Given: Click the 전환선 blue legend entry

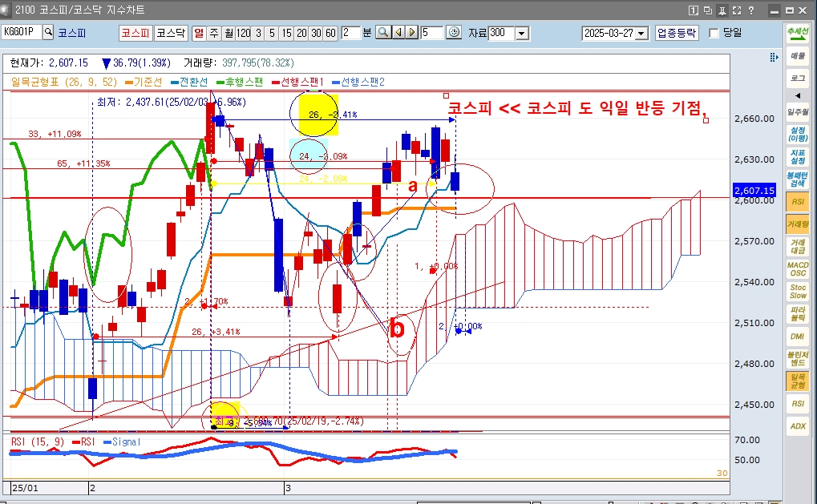Looking at the screenshot, I should click(x=189, y=82).
